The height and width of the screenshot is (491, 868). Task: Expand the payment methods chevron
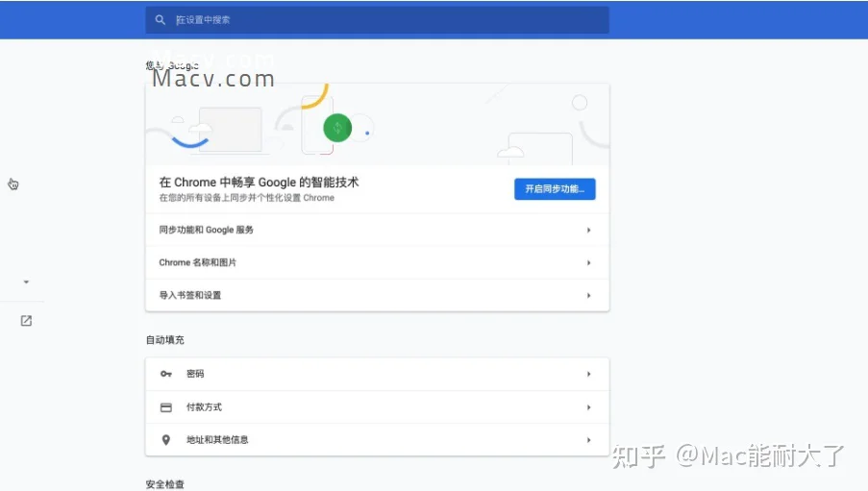coord(588,407)
